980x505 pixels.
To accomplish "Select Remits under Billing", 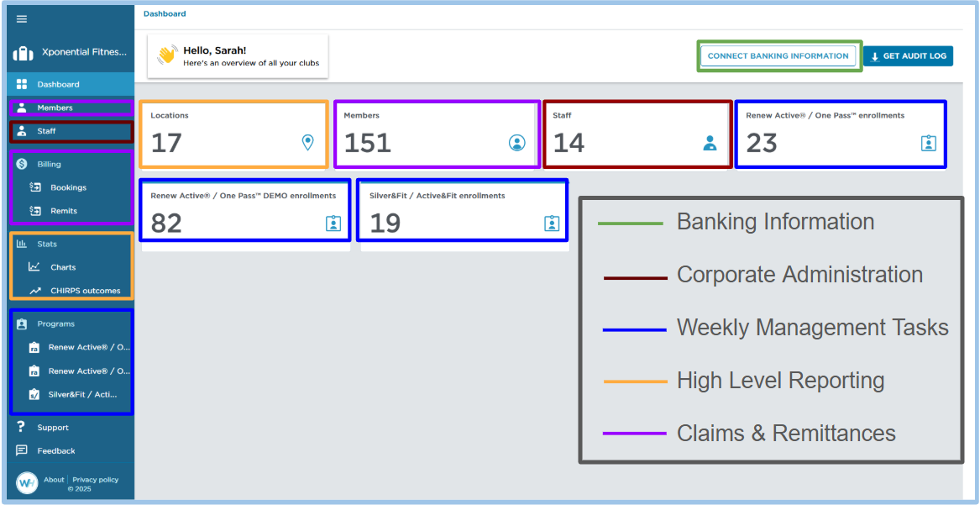I will [64, 211].
